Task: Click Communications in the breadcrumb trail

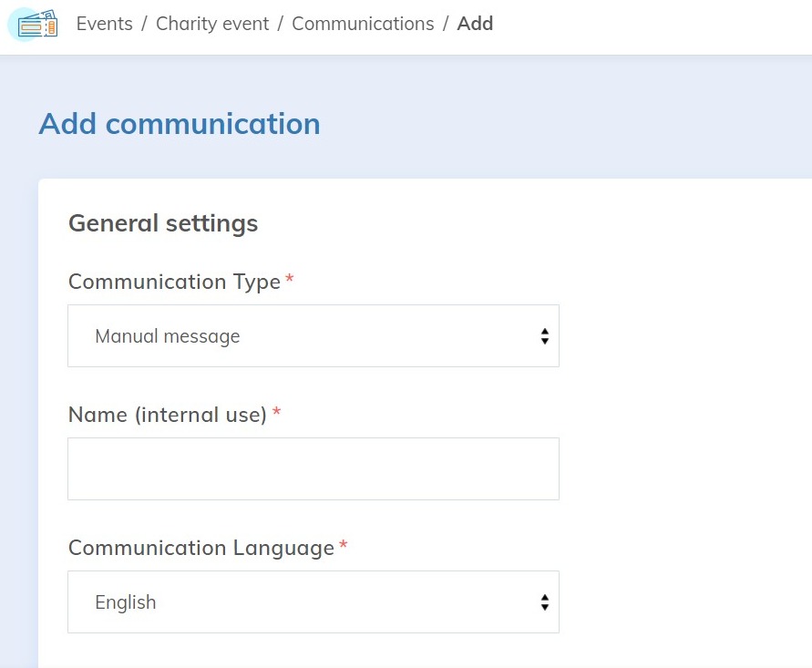Action: click(363, 24)
